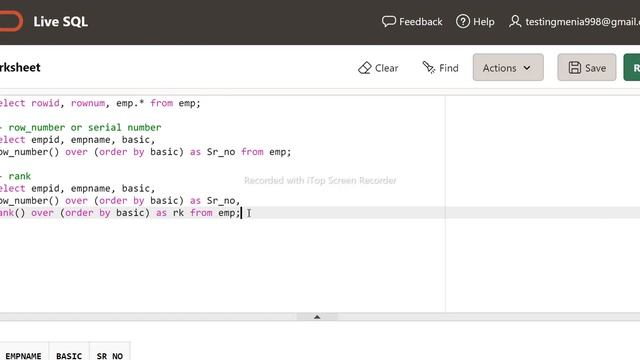Click the user account icon
Viewport: 640px width, 360px height.
[x=515, y=21]
